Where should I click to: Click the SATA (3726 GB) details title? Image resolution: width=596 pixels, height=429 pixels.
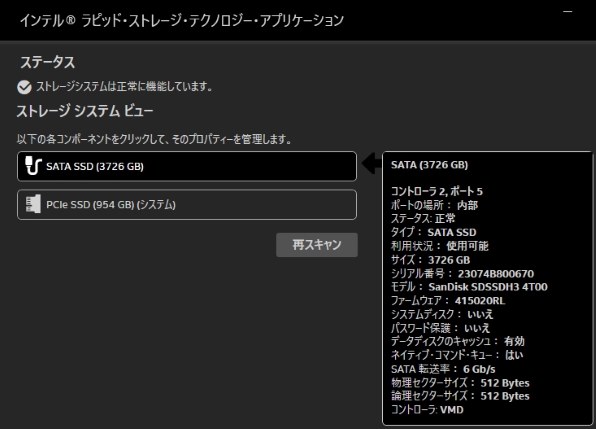(430, 165)
